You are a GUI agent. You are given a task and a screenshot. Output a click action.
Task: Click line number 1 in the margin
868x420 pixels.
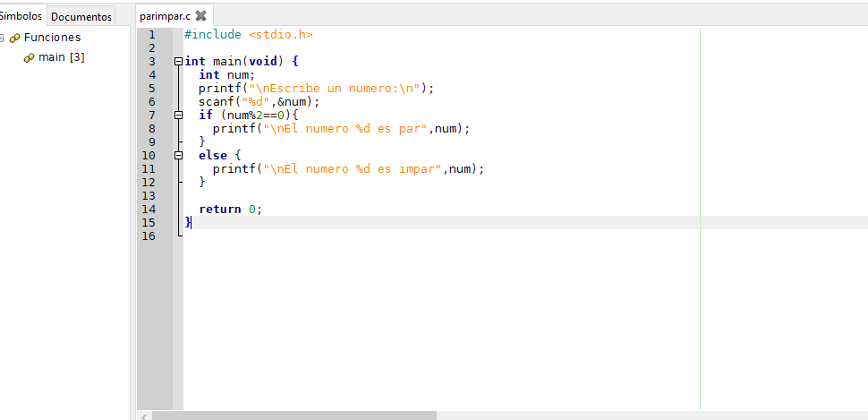tap(152, 35)
